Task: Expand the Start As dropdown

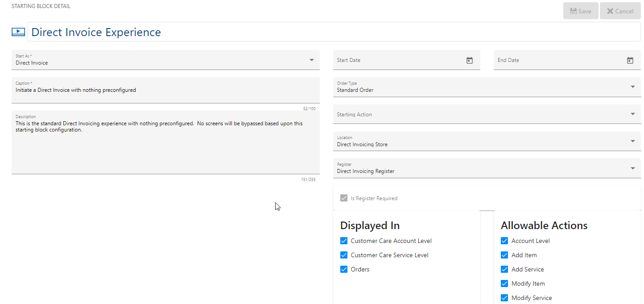Action: point(165,60)
